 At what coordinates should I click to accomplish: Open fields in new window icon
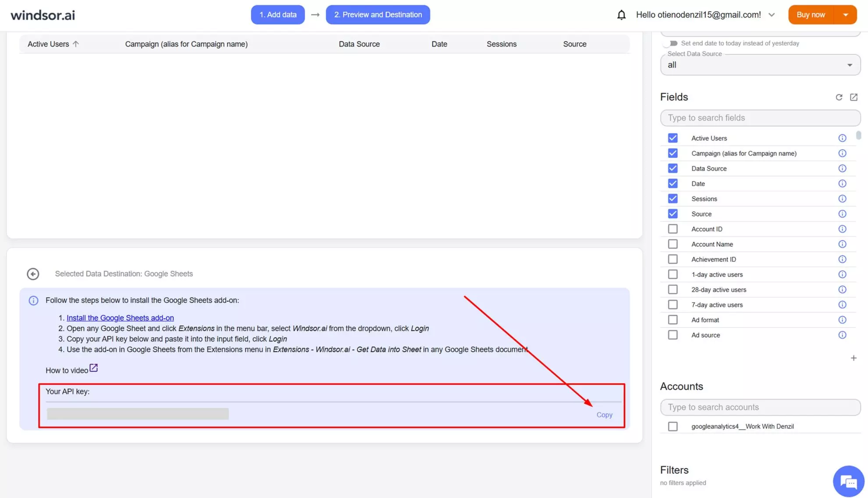click(x=854, y=97)
